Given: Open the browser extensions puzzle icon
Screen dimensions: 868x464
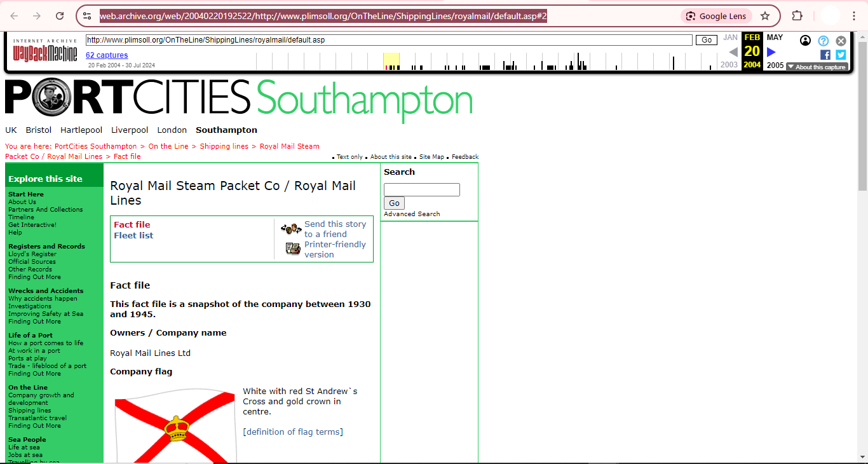Looking at the screenshot, I should tap(797, 16).
